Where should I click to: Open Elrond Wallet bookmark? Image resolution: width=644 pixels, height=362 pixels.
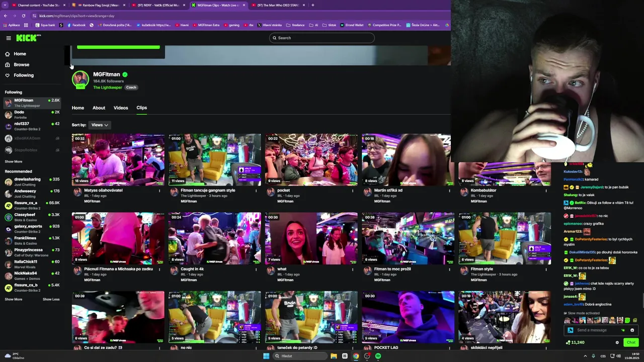point(352,25)
